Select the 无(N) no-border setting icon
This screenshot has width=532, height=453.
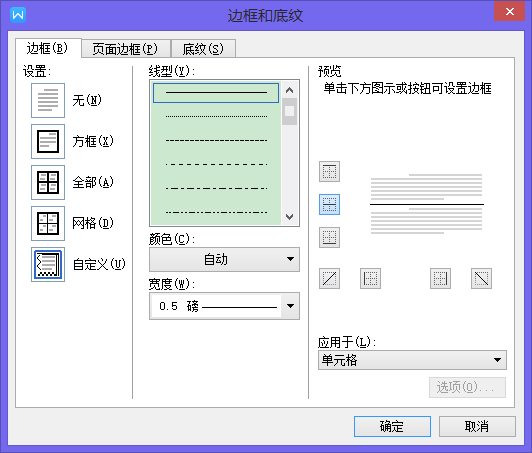pyautogui.click(x=48, y=100)
